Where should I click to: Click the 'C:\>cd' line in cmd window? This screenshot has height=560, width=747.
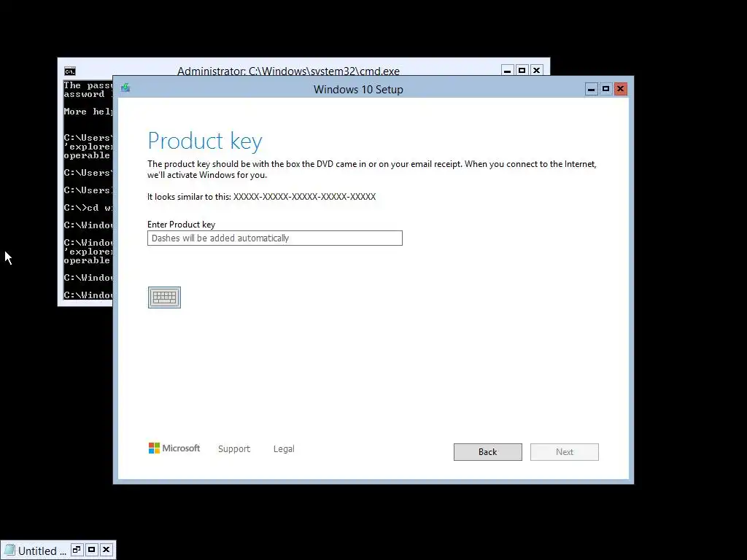(x=88, y=208)
